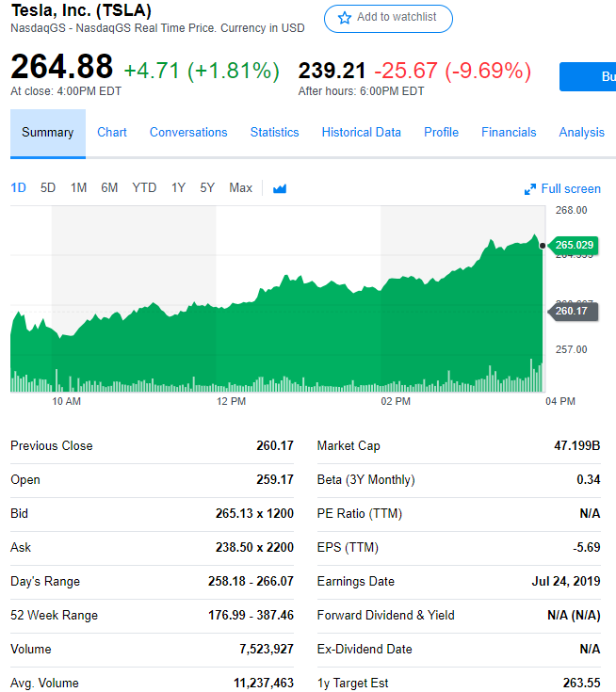Click the Previous Close value 260.17
The image size is (616, 692).
pos(275,445)
